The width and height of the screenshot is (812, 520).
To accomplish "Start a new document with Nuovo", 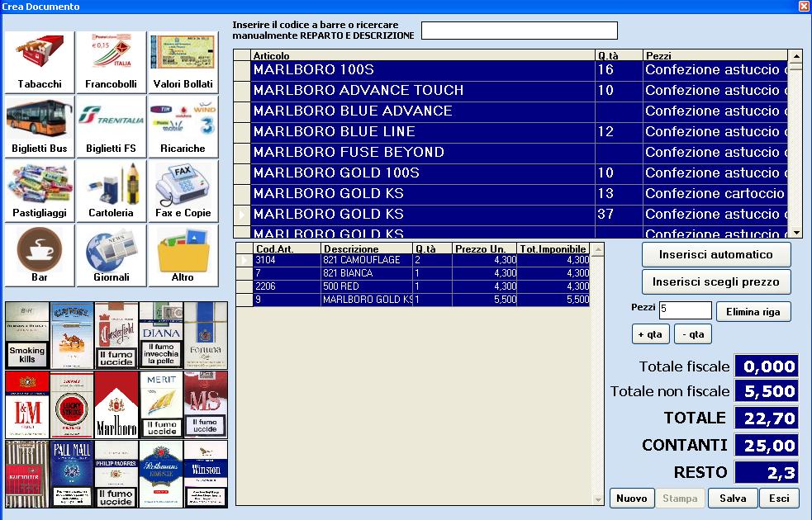I will pos(632,499).
